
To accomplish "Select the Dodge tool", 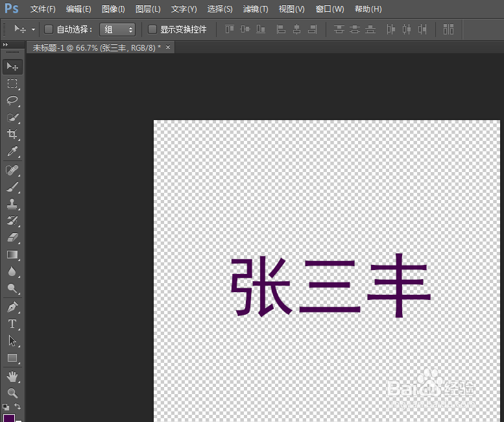I will 12,288.
